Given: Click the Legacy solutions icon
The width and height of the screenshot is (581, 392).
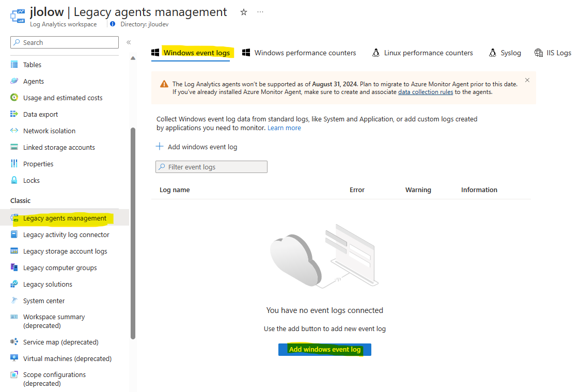Looking at the screenshot, I should [x=14, y=284].
